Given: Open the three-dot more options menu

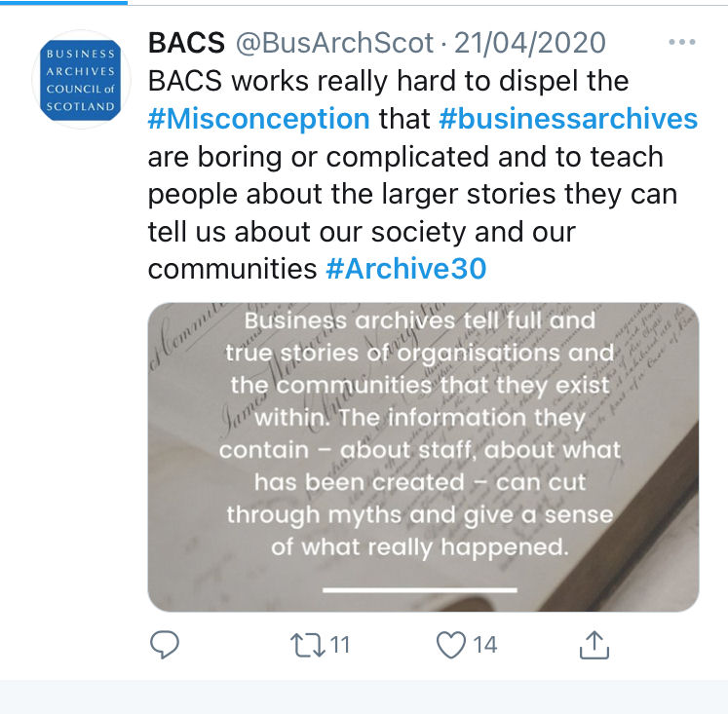Looking at the screenshot, I should (681, 42).
